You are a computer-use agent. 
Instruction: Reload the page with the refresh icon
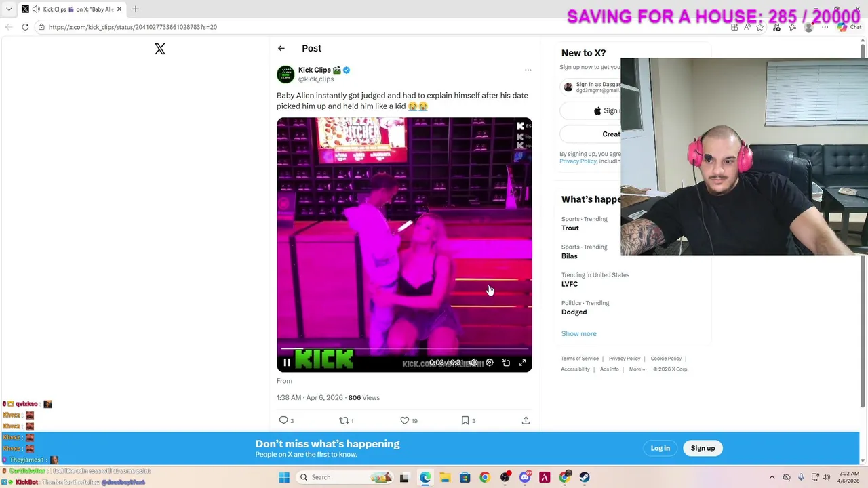point(25,27)
